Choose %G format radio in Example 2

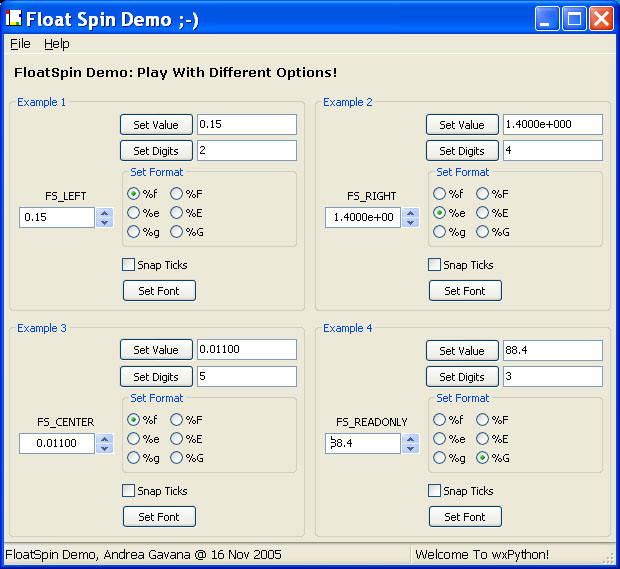pyautogui.click(x=482, y=232)
